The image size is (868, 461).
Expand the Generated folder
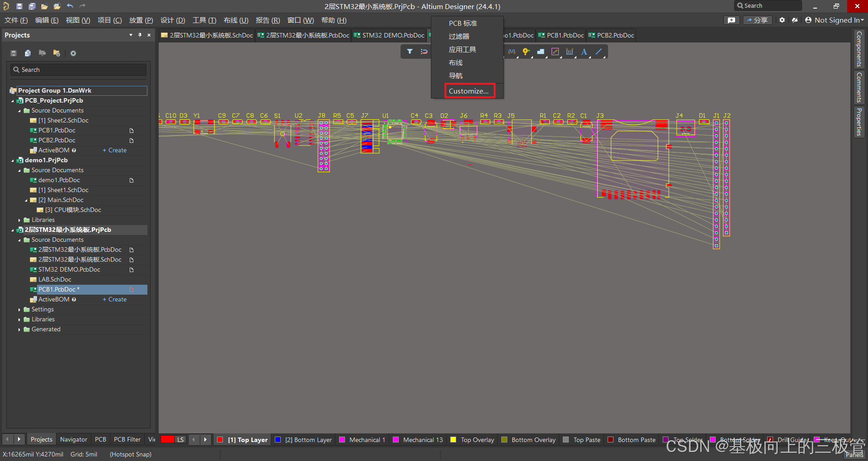[x=19, y=329]
